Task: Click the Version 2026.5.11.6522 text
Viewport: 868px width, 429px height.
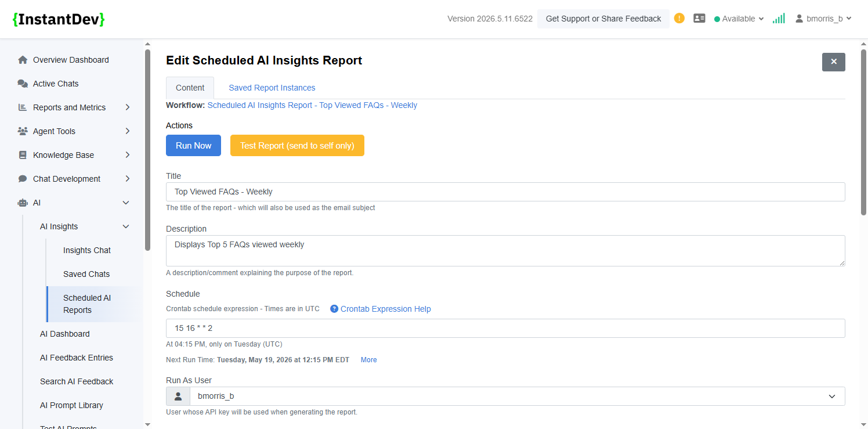Action: coord(490,19)
